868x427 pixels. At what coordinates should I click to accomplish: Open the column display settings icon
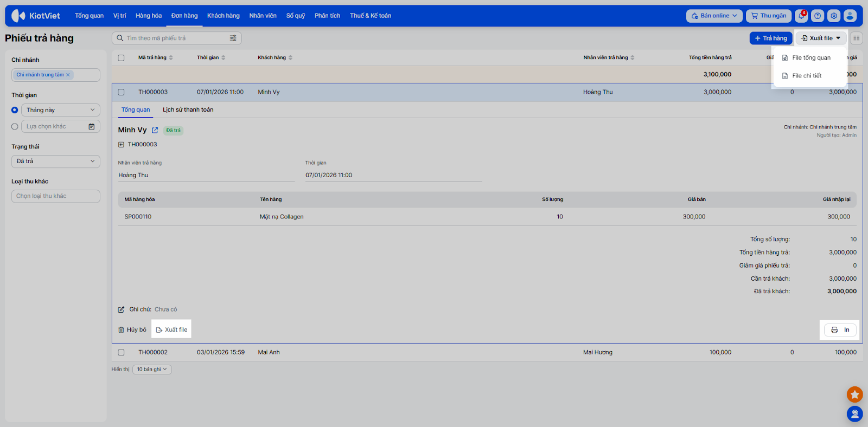tap(857, 38)
